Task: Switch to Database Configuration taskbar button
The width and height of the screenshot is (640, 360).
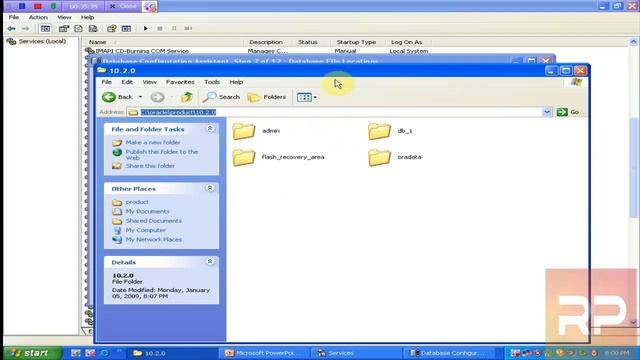Action: point(449,353)
